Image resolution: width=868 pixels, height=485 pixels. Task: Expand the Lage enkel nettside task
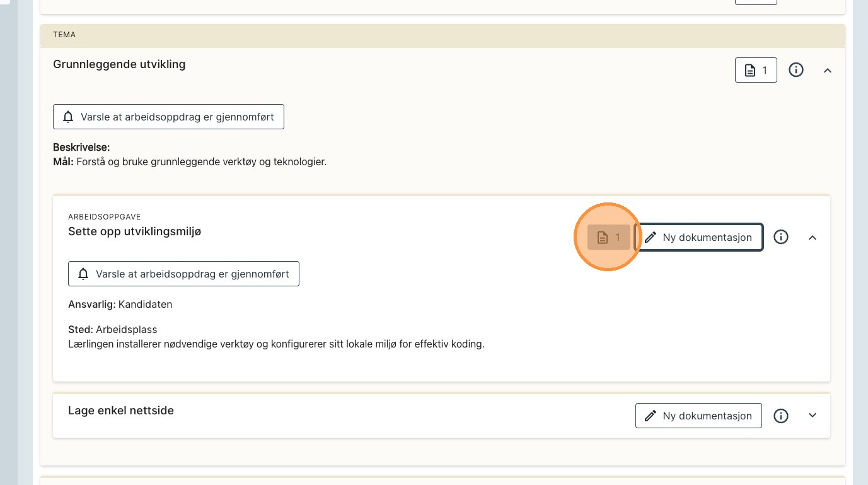tap(813, 416)
